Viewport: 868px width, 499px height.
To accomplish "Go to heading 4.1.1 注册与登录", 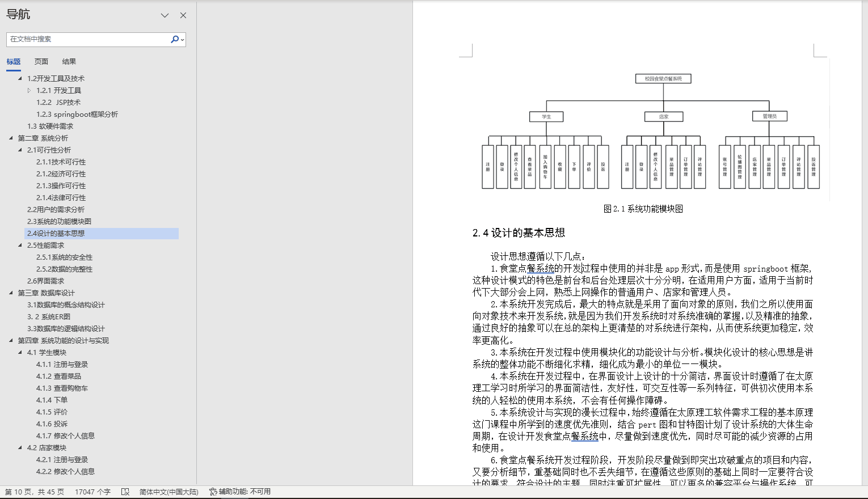I will click(x=62, y=364).
